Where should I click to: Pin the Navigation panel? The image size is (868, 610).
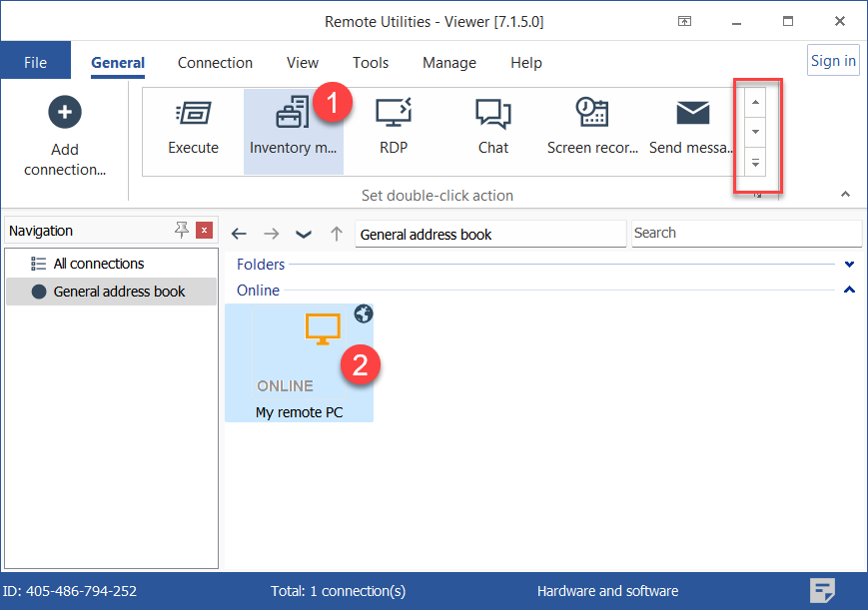181,231
